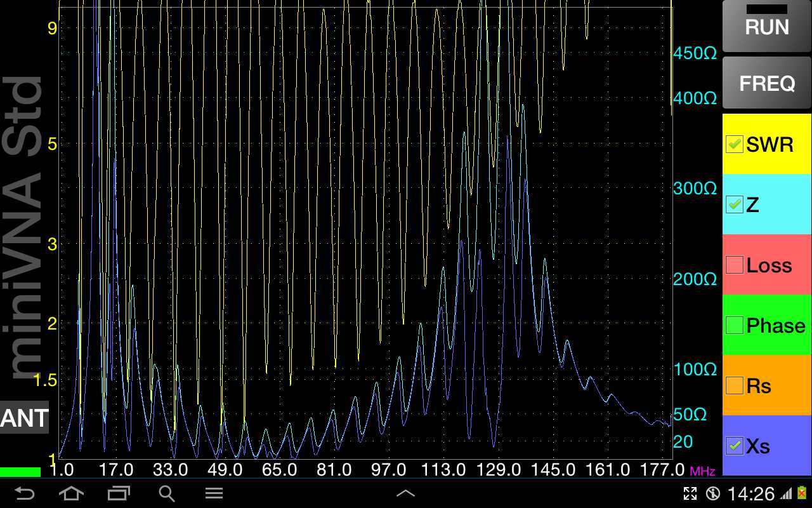This screenshot has width=812, height=508.
Task: Tap the 100Ω impedance scale label
Action: click(695, 370)
